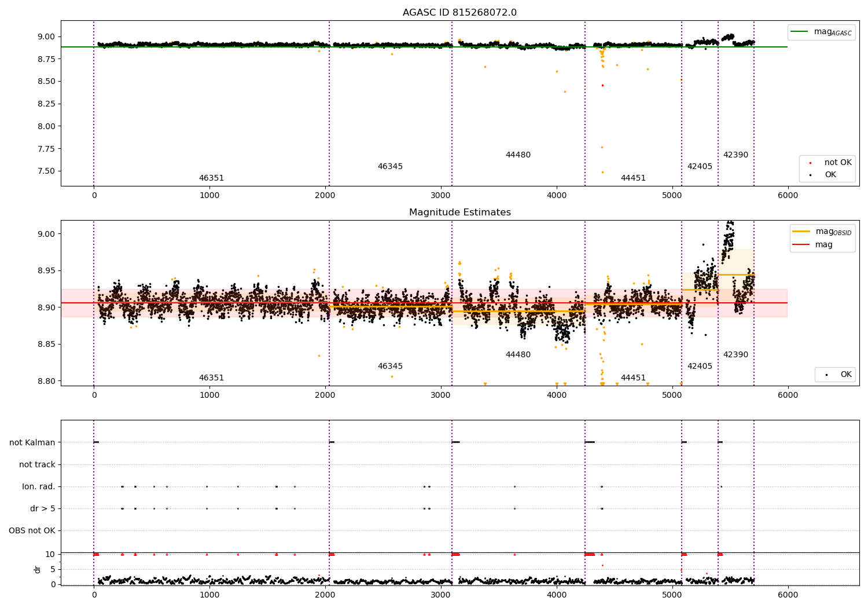Click obsid label 44480 in top plot

point(518,155)
